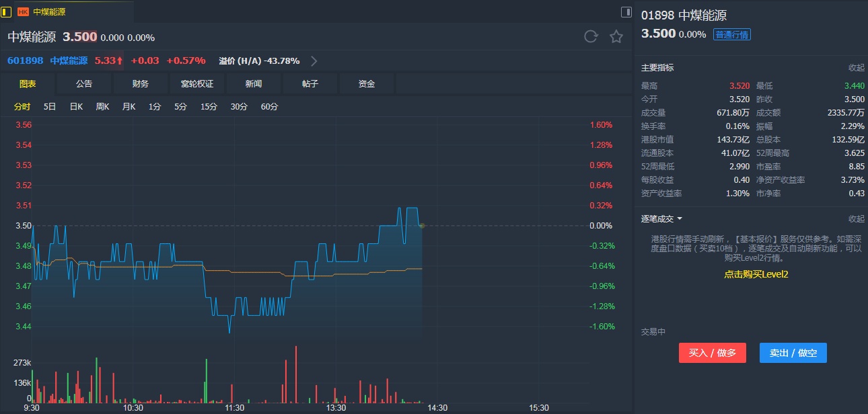868x414 pixels.
Task: Click the 卖出 / 做空 button
Action: click(793, 353)
